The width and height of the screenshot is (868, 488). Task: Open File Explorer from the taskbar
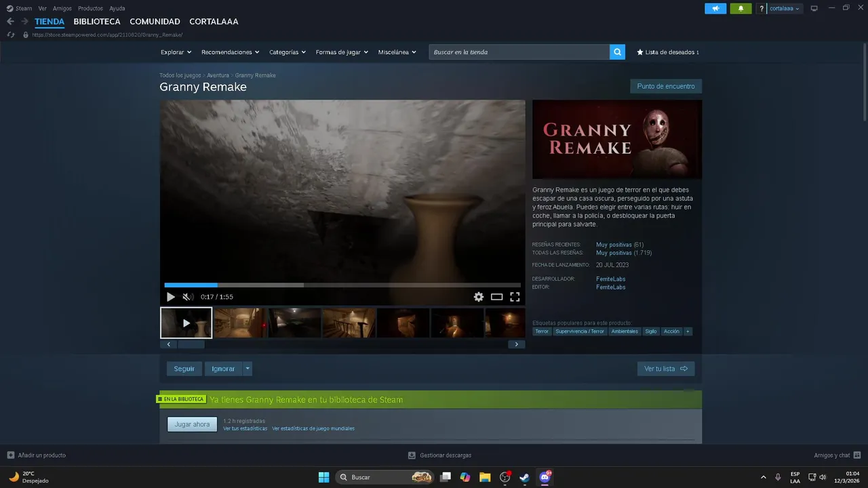click(485, 477)
